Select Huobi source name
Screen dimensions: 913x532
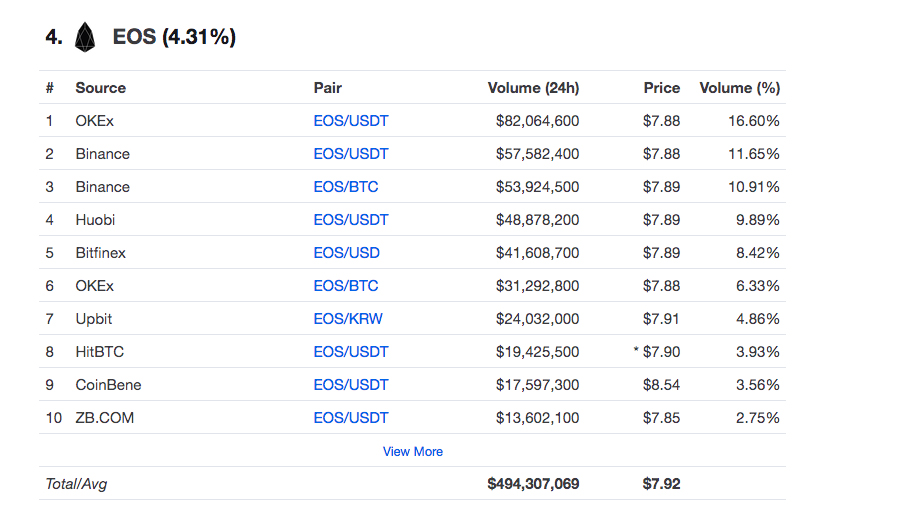pos(95,220)
